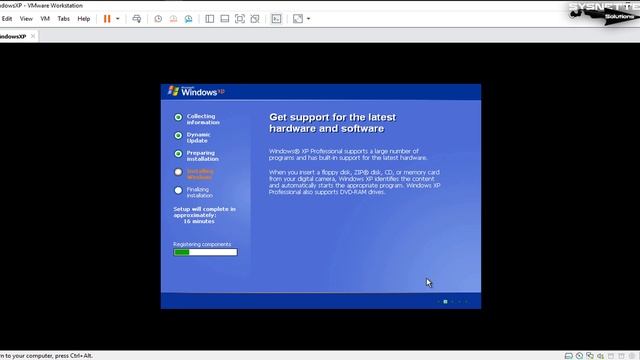Open the Help menu
The height and width of the screenshot is (360, 640).
(x=84, y=19)
